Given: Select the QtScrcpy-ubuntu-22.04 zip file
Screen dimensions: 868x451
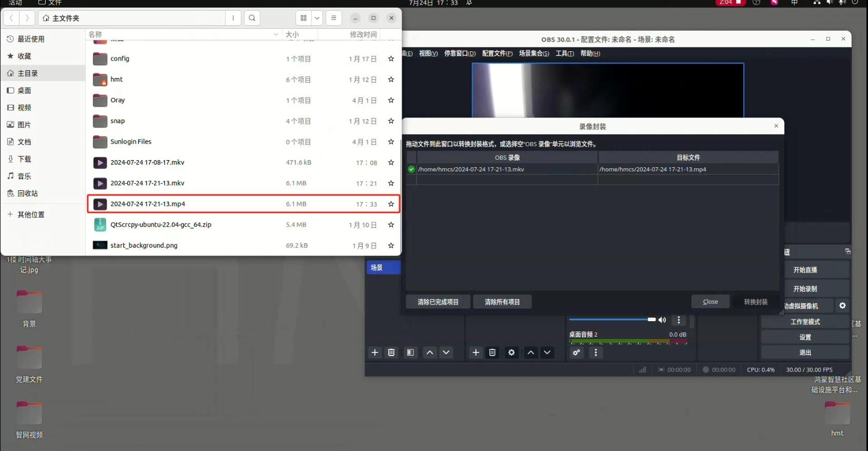Looking at the screenshot, I should (243, 225).
